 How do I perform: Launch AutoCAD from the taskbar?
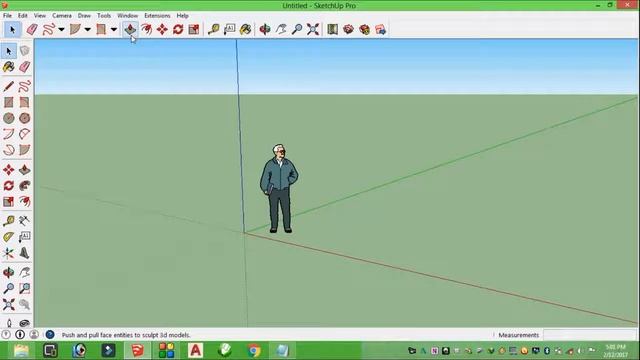196,350
